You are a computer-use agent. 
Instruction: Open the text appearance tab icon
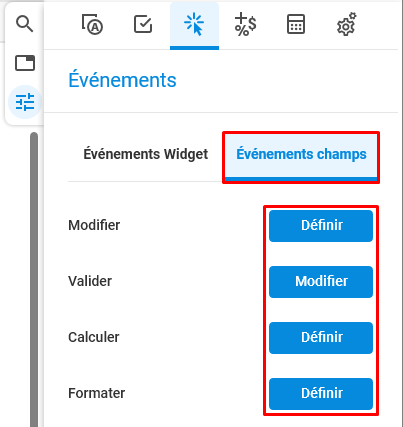tap(92, 24)
